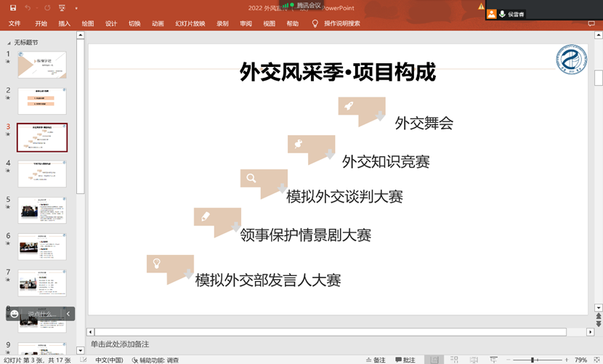Switch to the 设计 ribbon tab
The image size is (603, 364).
click(111, 23)
